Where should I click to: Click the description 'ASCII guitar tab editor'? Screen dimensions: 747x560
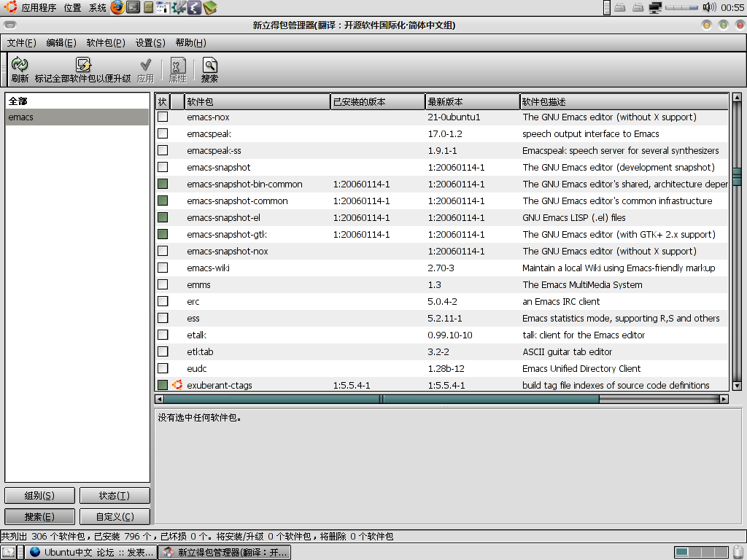coord(567,352)
